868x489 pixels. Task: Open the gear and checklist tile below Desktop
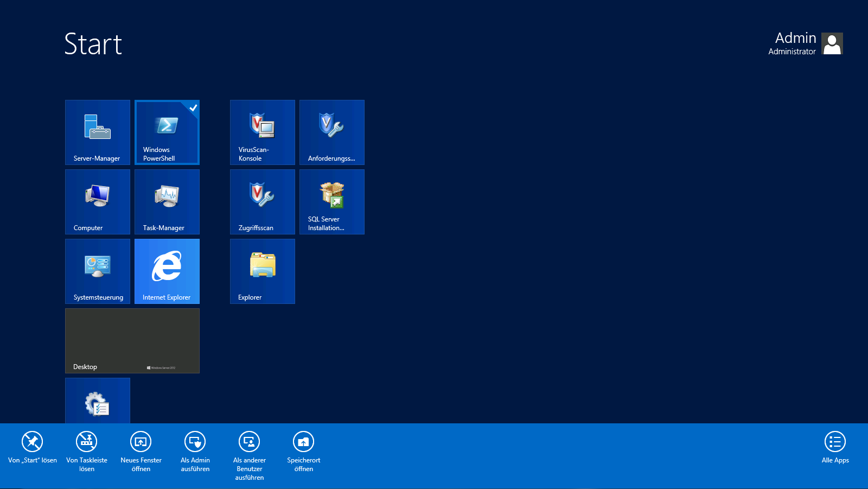point(98,401)
